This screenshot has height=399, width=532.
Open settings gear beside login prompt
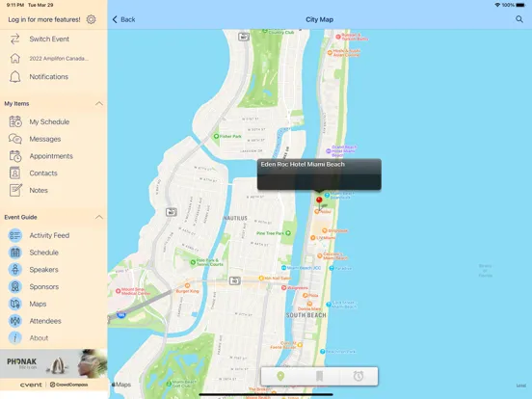pyautogui.click(x=91, y=19)
